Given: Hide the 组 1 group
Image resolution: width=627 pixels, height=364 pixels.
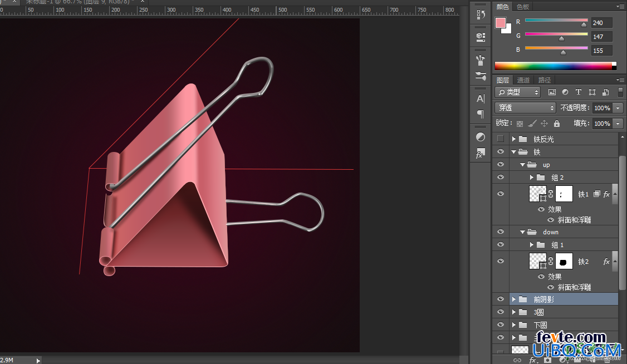Looking at the screenshot, I should click(500, 244).
